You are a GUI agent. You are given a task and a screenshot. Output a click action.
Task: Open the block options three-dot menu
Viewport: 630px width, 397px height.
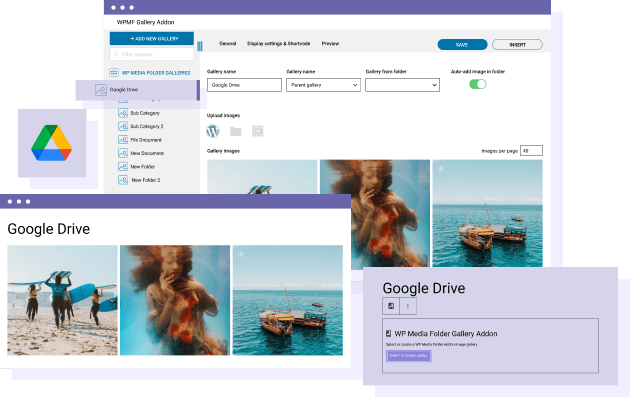[x=408, y=306]
